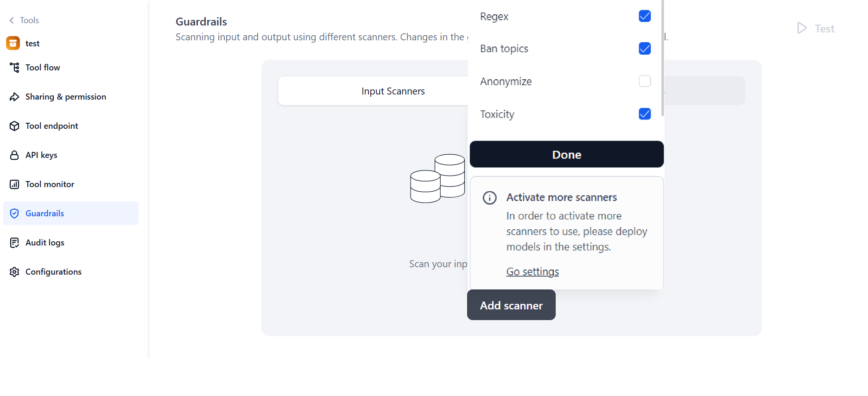Click the info icon beside Activate more scanners
868x396 pixels.
(x=489, y=198)
